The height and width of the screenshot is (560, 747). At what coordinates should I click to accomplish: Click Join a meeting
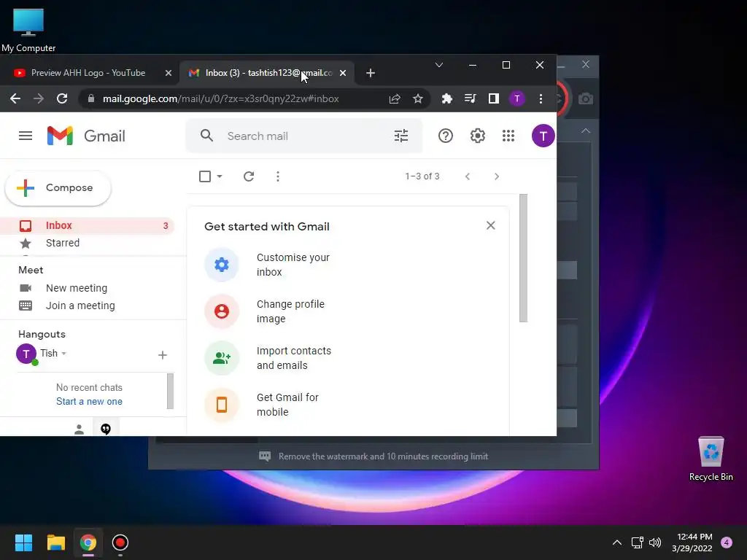[x=80, y=306]
